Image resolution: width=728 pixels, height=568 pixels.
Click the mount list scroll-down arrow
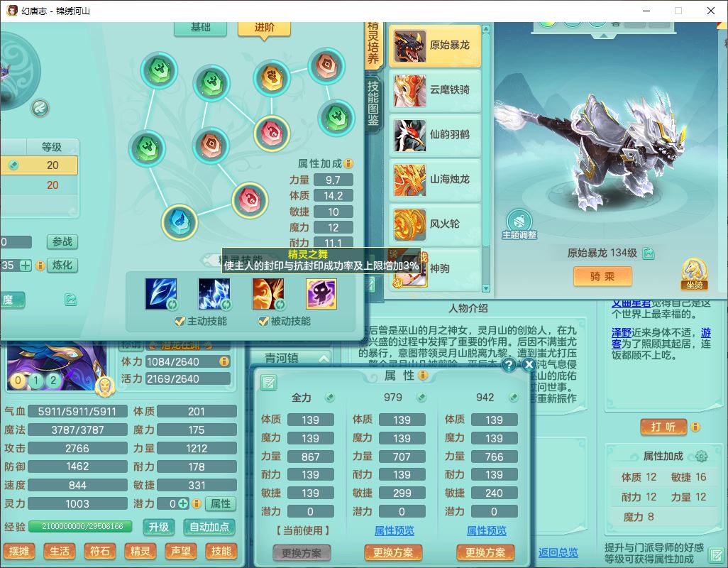486,288
